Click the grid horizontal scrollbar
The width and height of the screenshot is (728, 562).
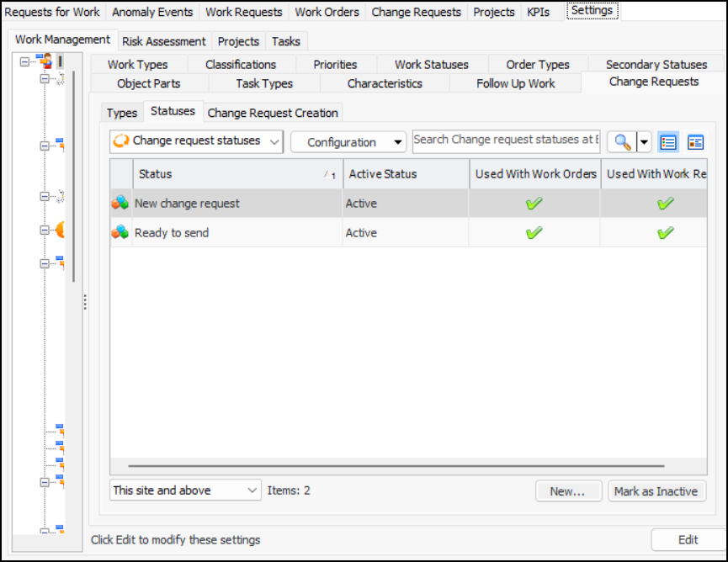(396, 465)
